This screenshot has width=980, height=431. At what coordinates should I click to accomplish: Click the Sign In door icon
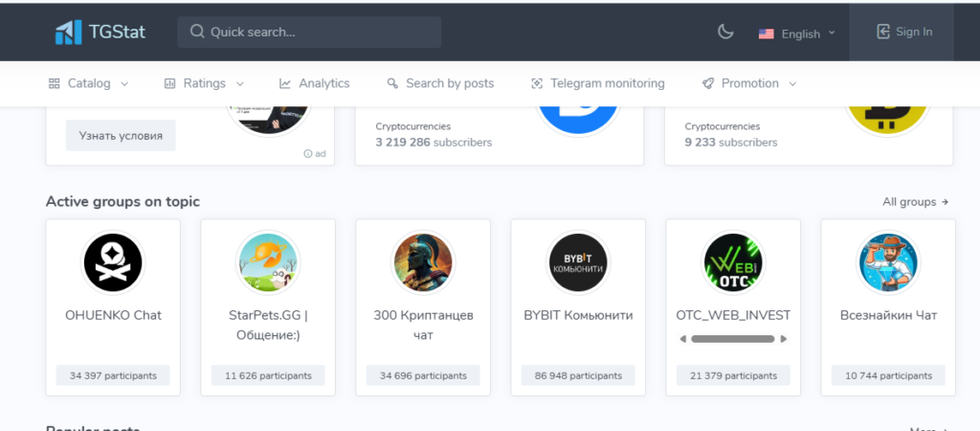coord(883,32)
